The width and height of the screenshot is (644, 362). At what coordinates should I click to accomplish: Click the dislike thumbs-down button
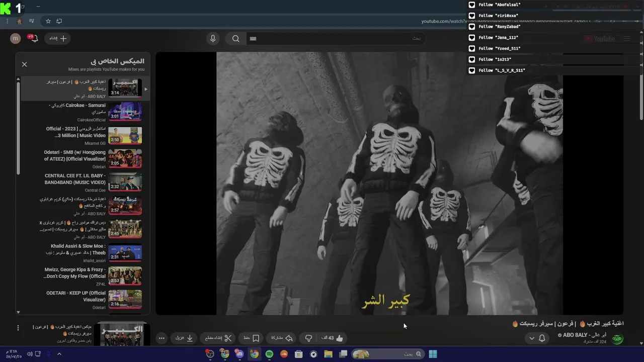point(308,338)
